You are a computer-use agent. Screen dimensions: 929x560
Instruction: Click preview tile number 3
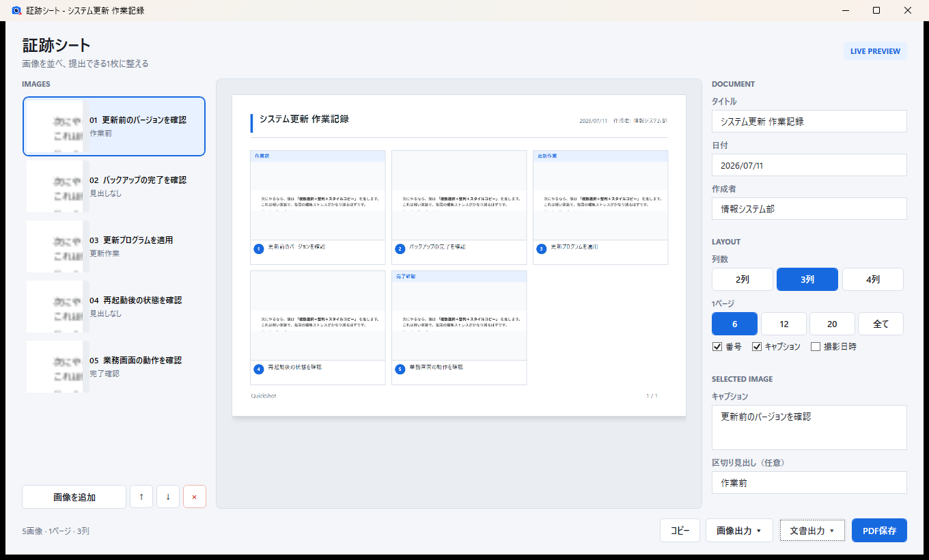600,208
